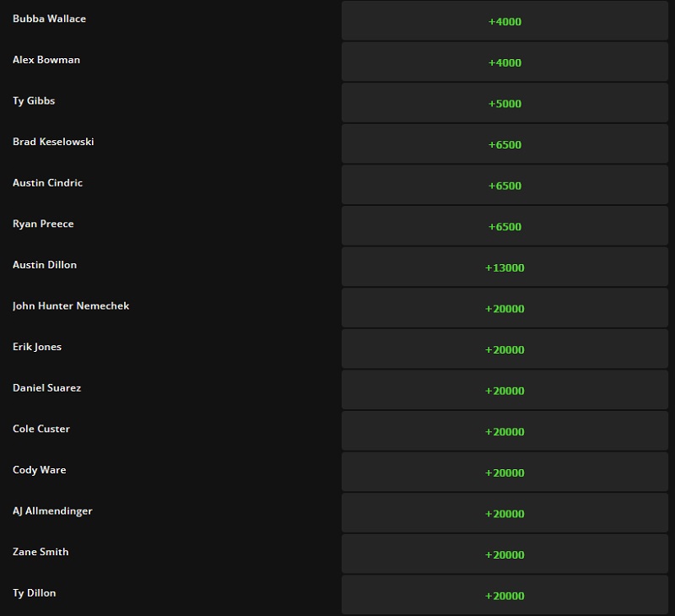Choose Brad Keselowski +6500 odds button

coord(505,143)
